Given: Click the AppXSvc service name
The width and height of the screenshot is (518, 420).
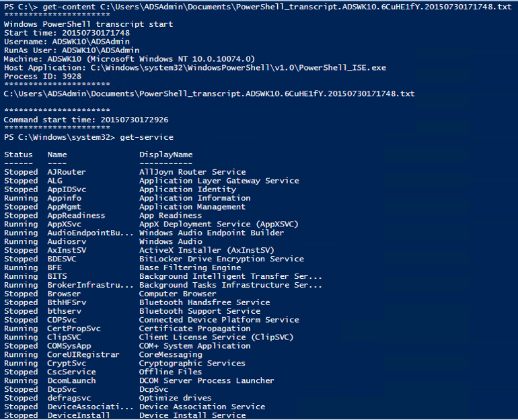Looking at the screenshot, I should (x=64, y=224).
